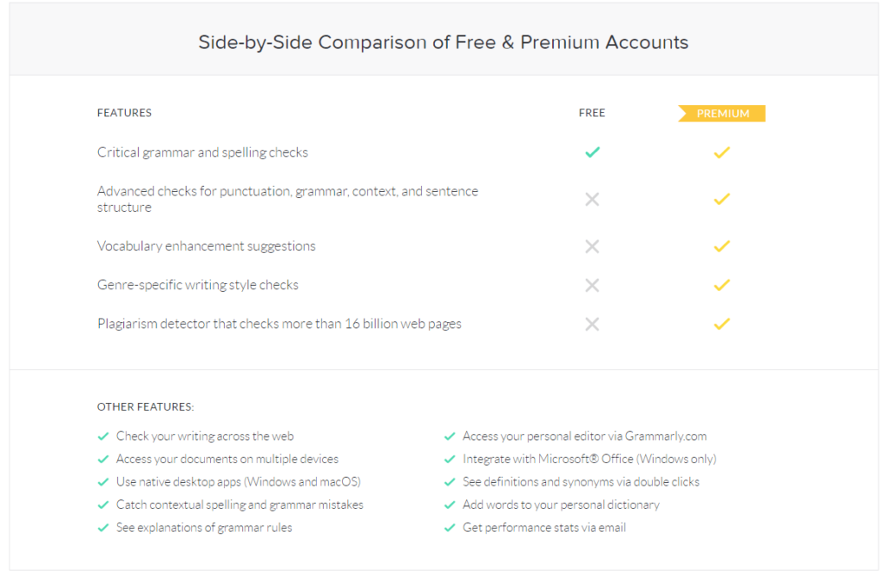The image size is (882, 588).
Task: Click the Free X for plagiarism detector row
Action: pos(592,324)
